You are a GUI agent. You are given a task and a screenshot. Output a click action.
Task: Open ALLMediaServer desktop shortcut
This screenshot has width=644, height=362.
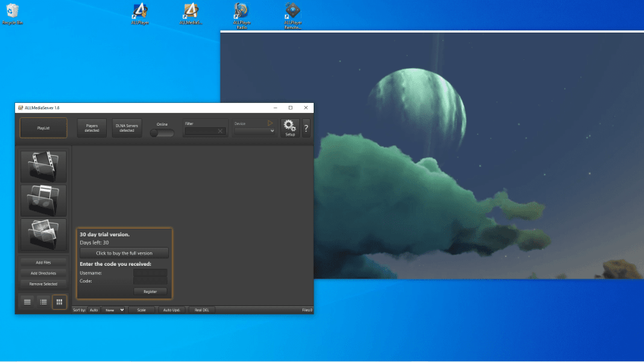coord(191,14)
